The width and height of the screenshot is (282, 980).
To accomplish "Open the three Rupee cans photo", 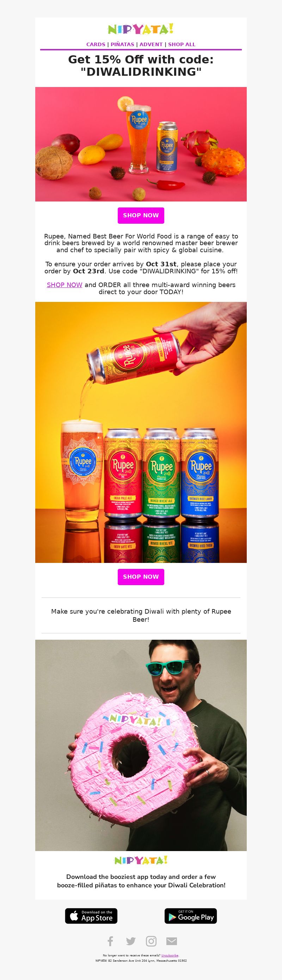I will tap(141, 432).
